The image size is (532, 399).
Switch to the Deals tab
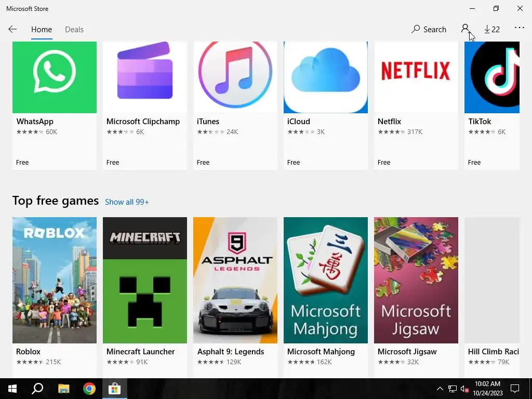coord(74,30)
